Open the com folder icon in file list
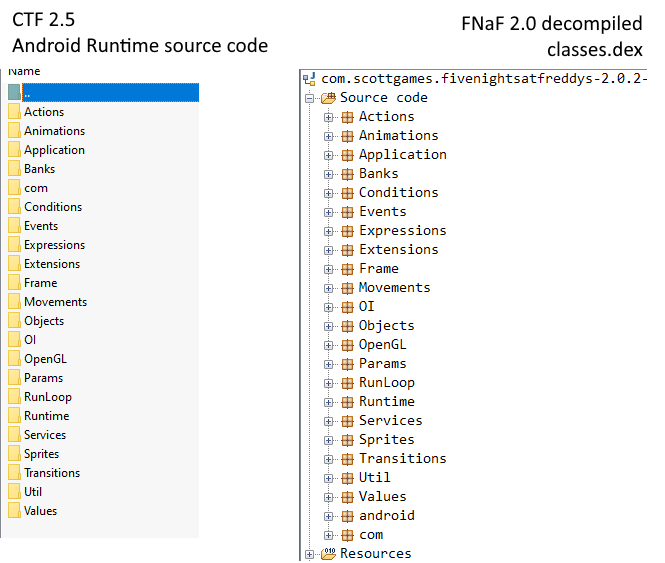This screenshot has width=665, height=563. (14, 188)
